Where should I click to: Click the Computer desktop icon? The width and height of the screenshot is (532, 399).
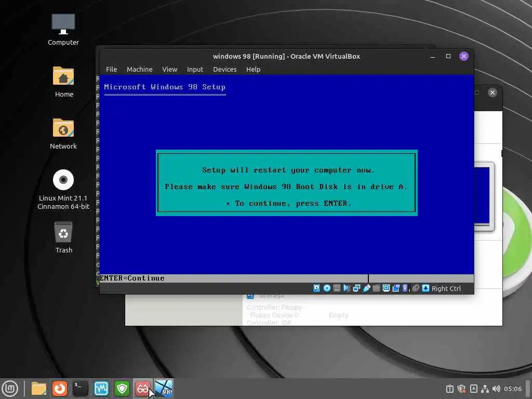point(63,30)
